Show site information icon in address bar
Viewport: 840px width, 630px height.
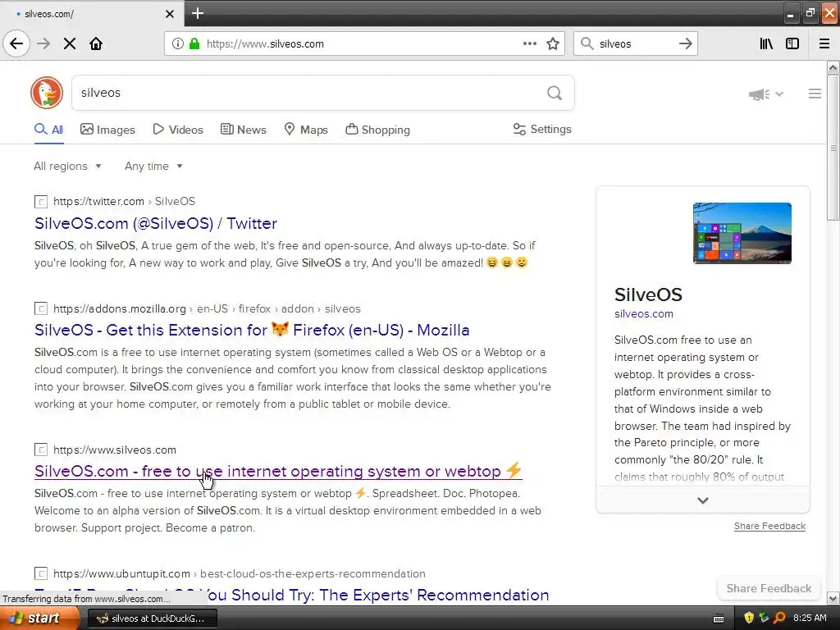pyautogui.click(x=178, y=43)
